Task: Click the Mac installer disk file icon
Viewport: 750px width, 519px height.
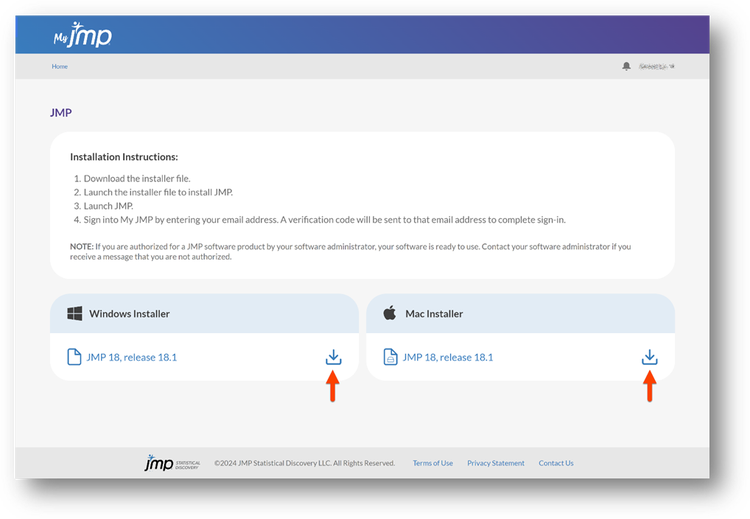Action: [x=390, y=357]
